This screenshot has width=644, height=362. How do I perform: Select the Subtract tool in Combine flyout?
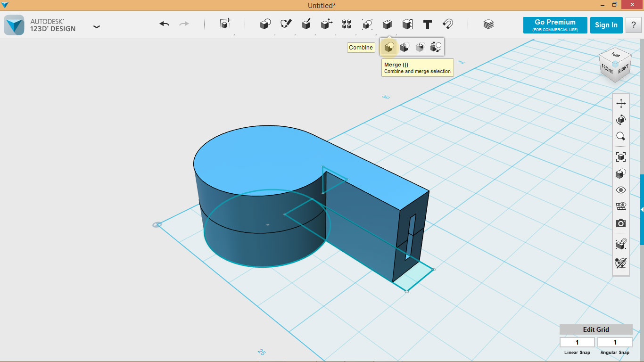[x=404, y=47]
